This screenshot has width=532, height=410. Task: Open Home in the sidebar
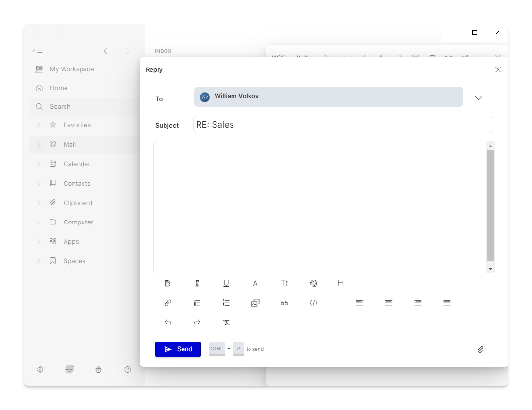(x=59, y=88)
